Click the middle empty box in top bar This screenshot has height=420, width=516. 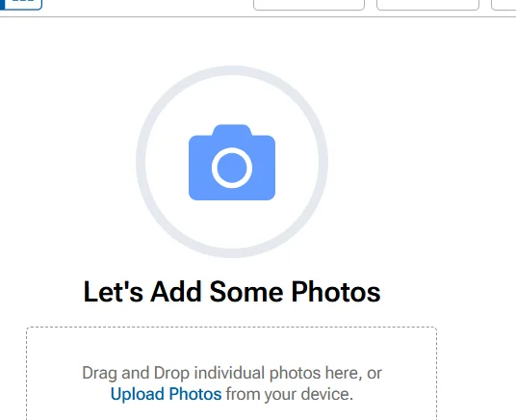coord(427,5)
